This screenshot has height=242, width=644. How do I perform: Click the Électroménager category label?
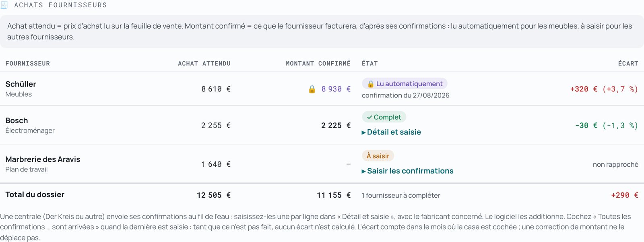(x=30, y=130)
